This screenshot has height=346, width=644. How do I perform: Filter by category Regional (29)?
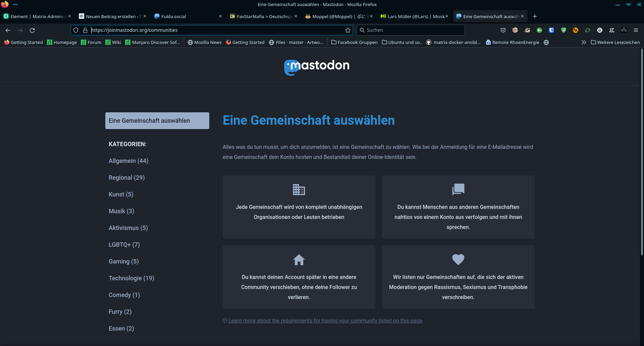tap(127, 178)
